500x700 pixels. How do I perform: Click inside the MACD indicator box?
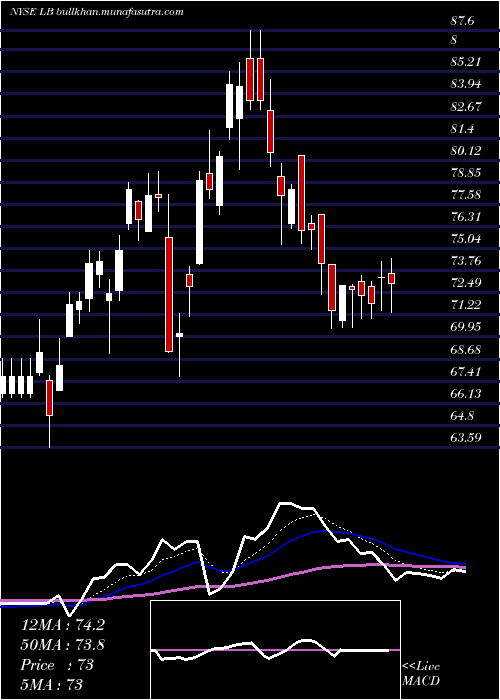click(x=275, y=650)
